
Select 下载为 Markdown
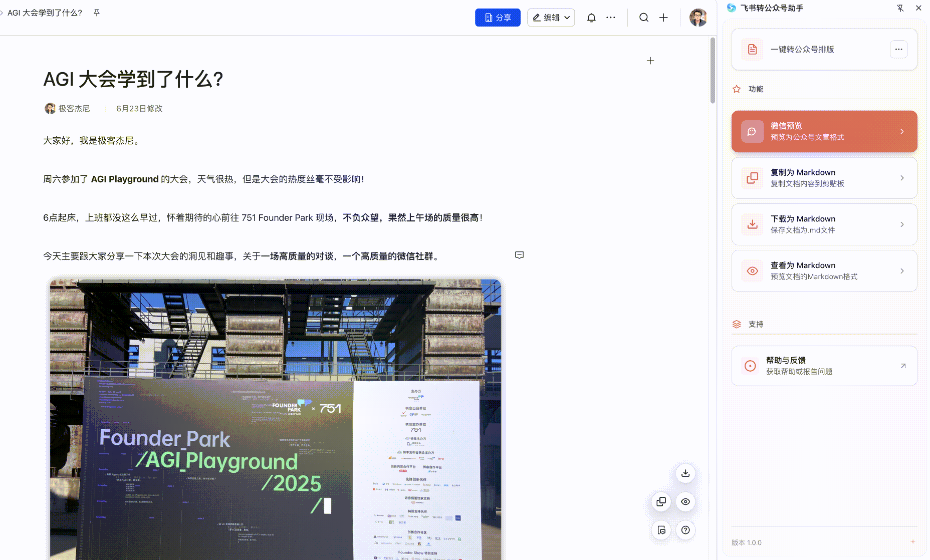824,224
